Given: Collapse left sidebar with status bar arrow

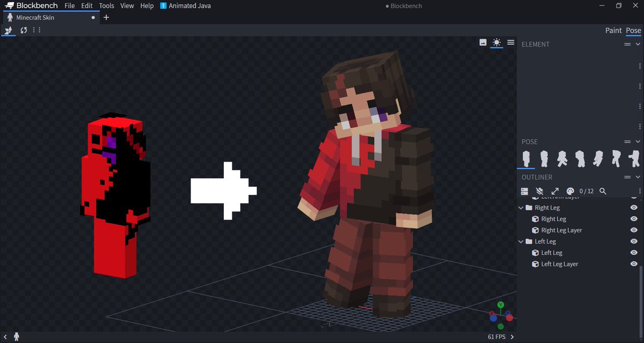Looking at the screenshot, I should (5, 337).
